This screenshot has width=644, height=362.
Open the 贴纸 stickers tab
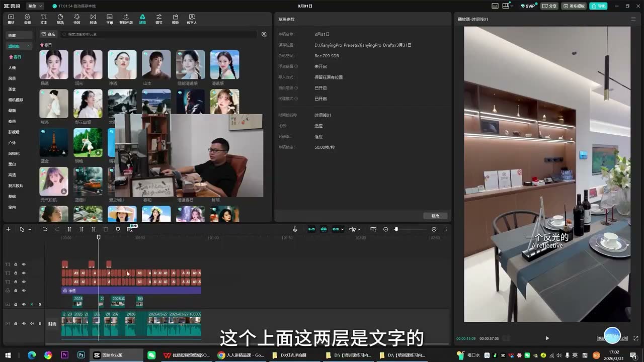tap(60, 19)
